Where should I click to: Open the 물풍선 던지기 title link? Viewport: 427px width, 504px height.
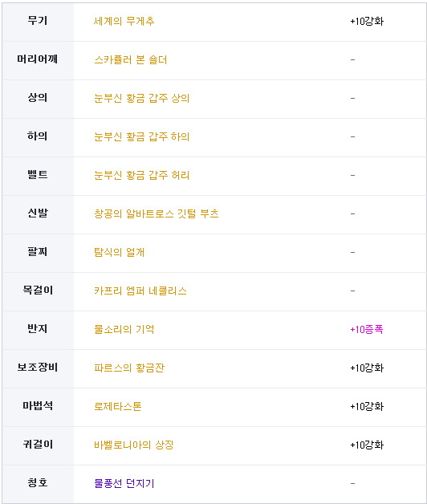point(124,483)
